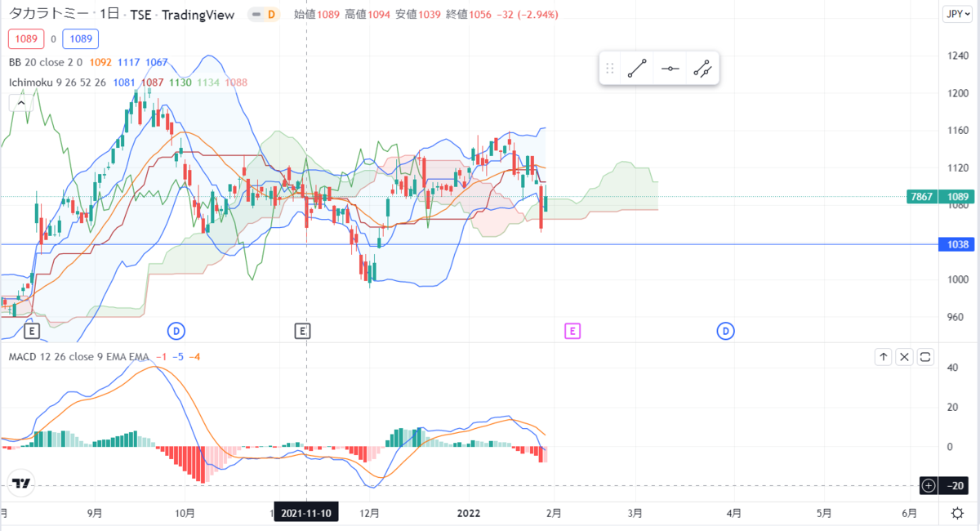This screenshot has width=980, height=531.
Task: Collapse indicator legend with the chevron button
Action: click(x=20, y=103)
